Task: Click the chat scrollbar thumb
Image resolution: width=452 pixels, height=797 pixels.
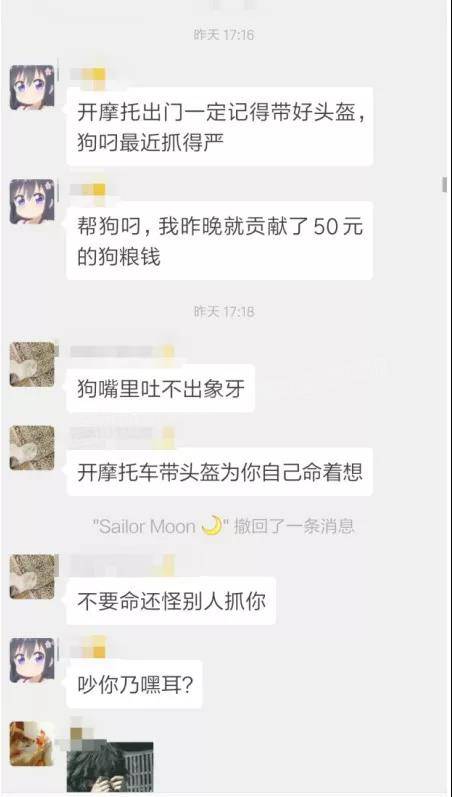Action: pos(444,185)
